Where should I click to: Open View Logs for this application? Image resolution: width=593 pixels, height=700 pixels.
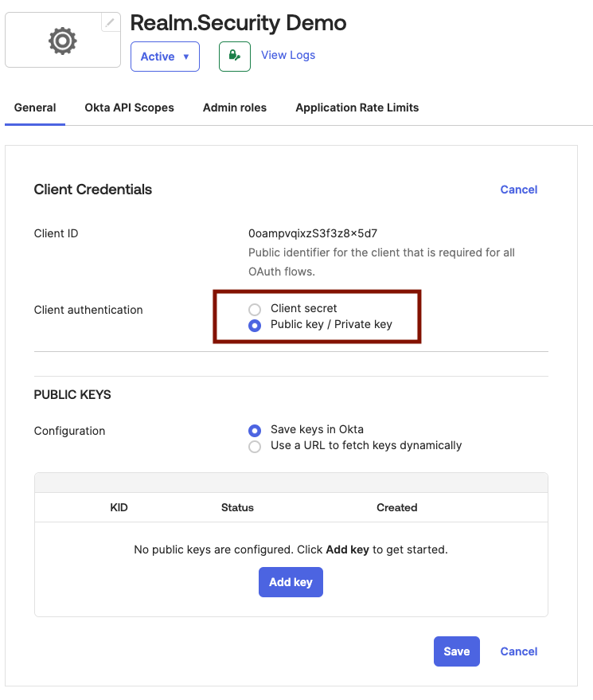click(x=287, y=55)
